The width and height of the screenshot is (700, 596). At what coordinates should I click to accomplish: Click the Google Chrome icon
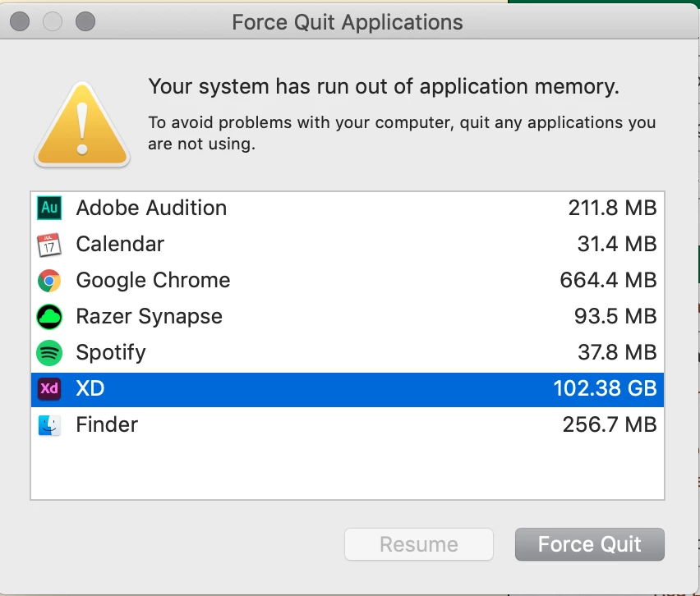coord(49,281)
